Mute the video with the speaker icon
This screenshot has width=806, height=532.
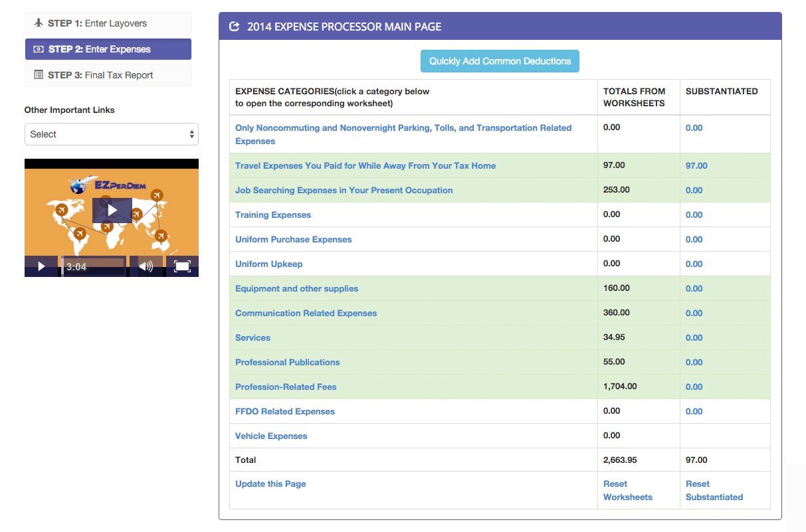[146, 266]
